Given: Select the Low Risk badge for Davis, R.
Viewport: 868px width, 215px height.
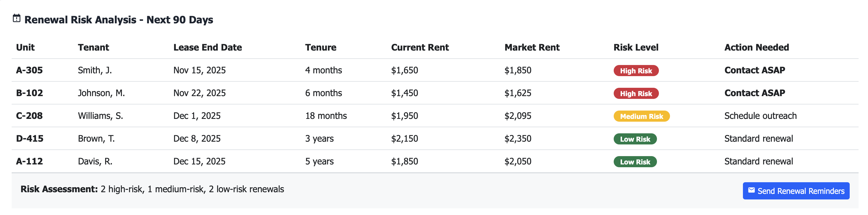Looking at the screenshot, I should pos(635,162).
